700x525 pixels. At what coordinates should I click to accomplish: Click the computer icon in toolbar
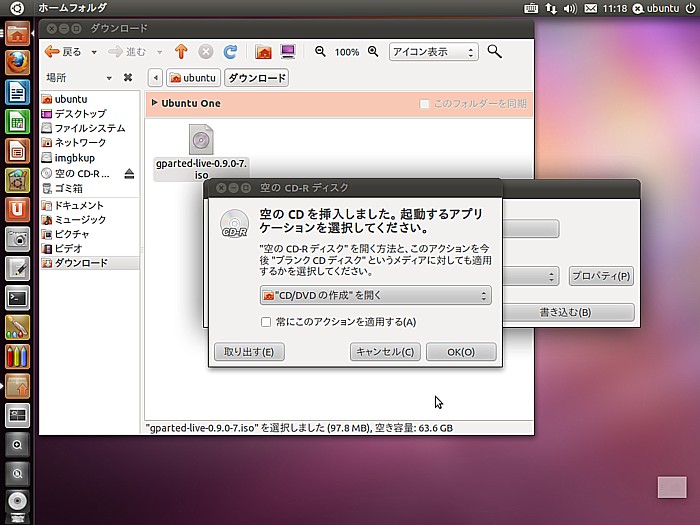tap(288, 51)
